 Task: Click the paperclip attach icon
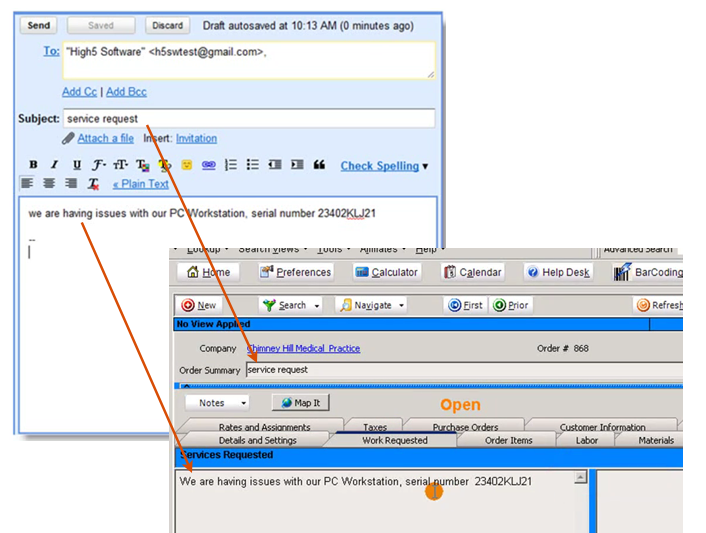68,138
